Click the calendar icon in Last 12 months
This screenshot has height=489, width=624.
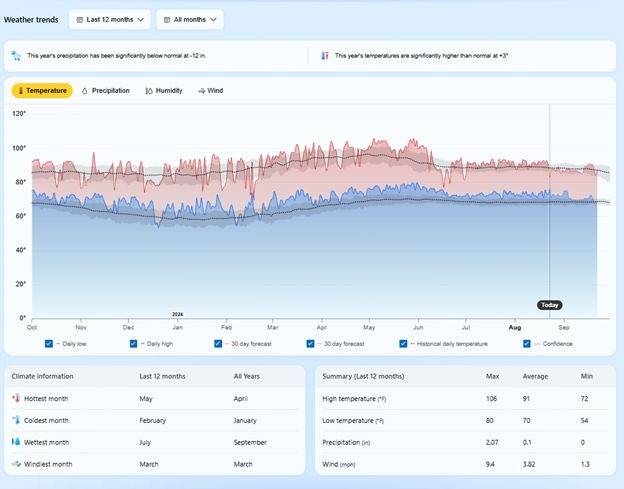click(80, 19)
